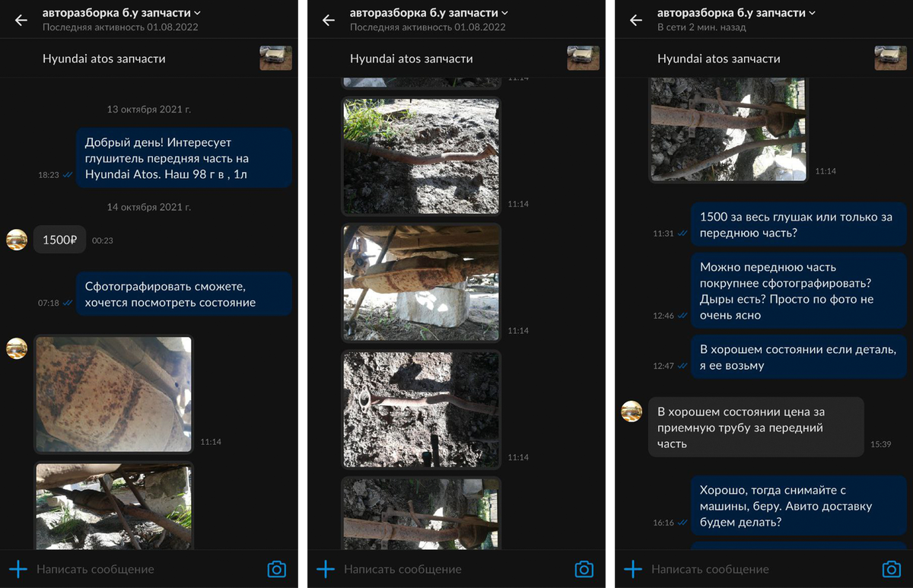
Task: Expand the seller name dropdown in the right screen
Action: [812, 13]
